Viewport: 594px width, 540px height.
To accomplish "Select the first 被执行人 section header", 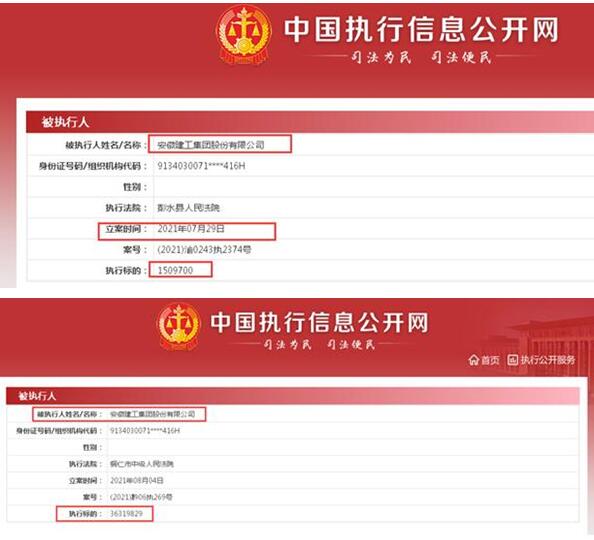I will click(x=65, y=122).
